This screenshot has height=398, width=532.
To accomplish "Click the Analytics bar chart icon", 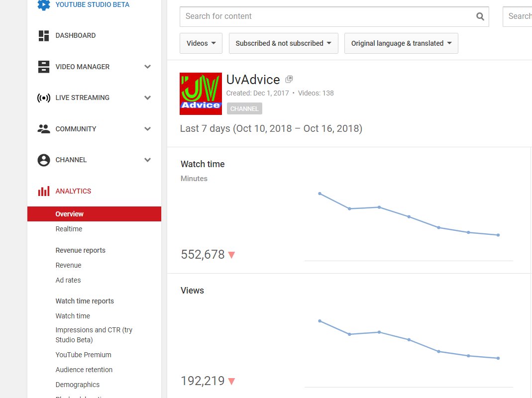I will 44,191.
